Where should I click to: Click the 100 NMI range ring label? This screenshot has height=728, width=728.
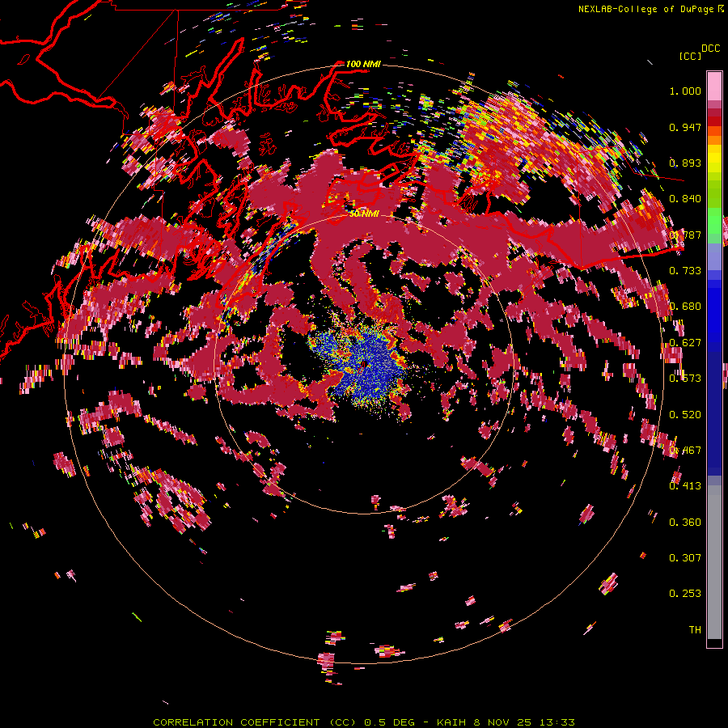(x=363, y=64)
